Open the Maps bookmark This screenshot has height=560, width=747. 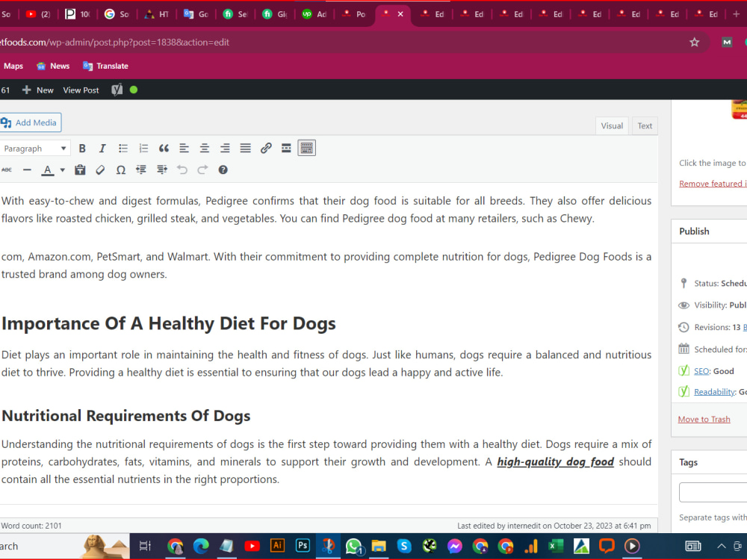tap(13, 66)
